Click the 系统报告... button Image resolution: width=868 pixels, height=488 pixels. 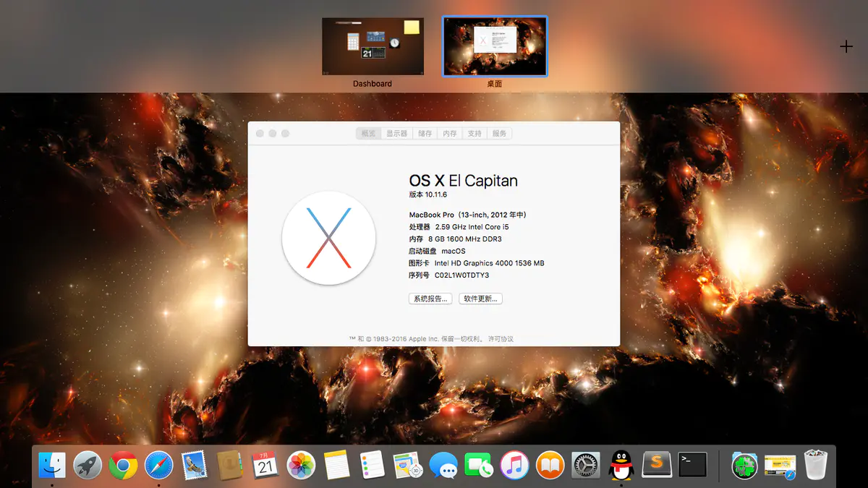[430, 299]
